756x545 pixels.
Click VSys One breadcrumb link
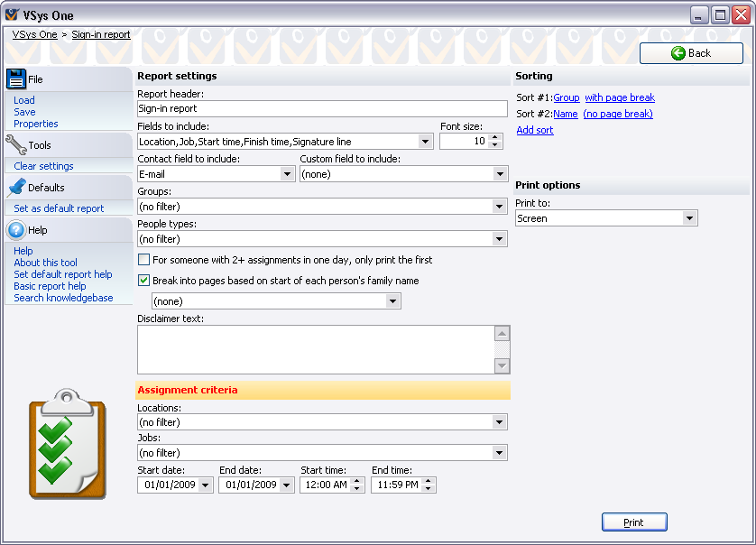[x=34, y=34]
